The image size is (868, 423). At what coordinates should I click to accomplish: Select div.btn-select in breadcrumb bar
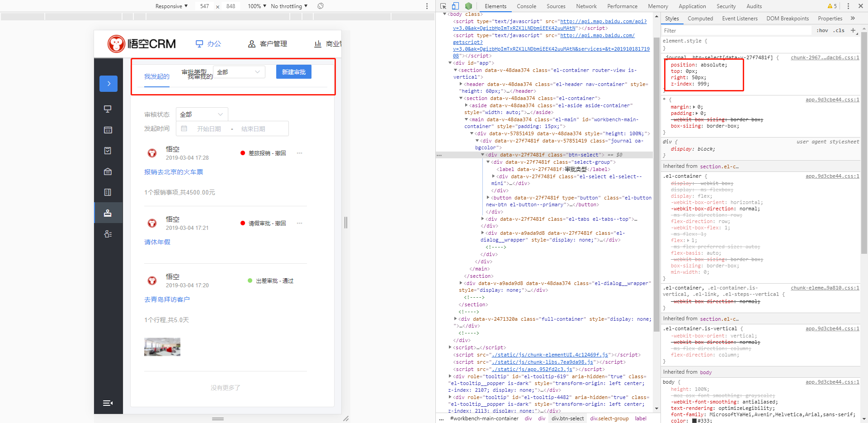point(567,418)
